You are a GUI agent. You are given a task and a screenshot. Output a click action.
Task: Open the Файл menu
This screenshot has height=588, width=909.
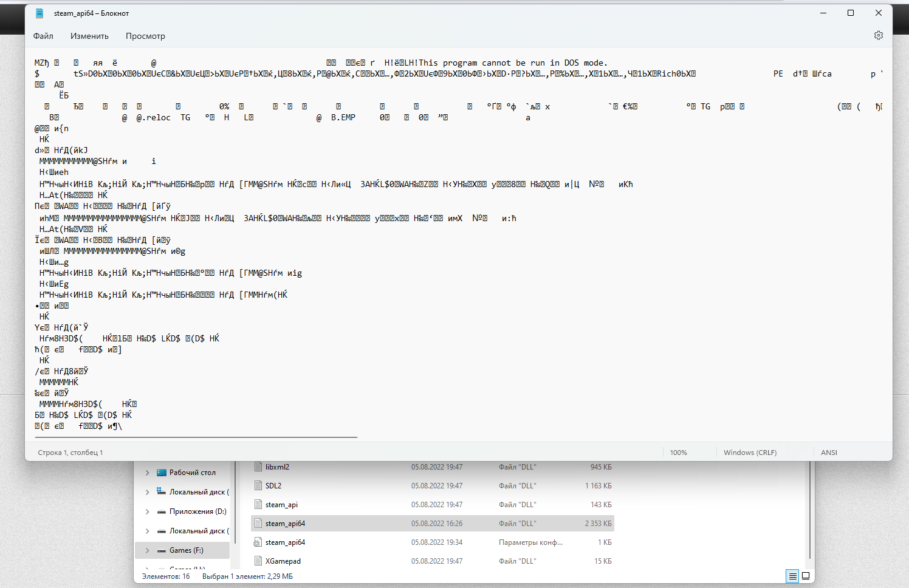tap(43, 36)
